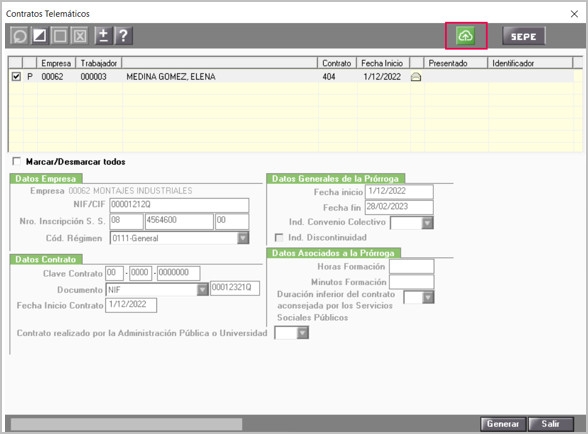Viewport: 588px width, 434px height.
Task: Select the MEDINA GOMEZ, ELENA name cell
Action: [x=220, y=77]
